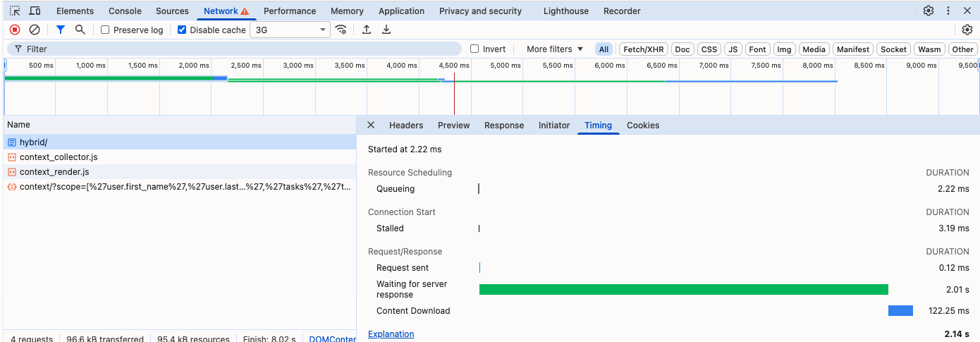Click the Filter text input field
The image size is (980, 342).
pos(240,49)
